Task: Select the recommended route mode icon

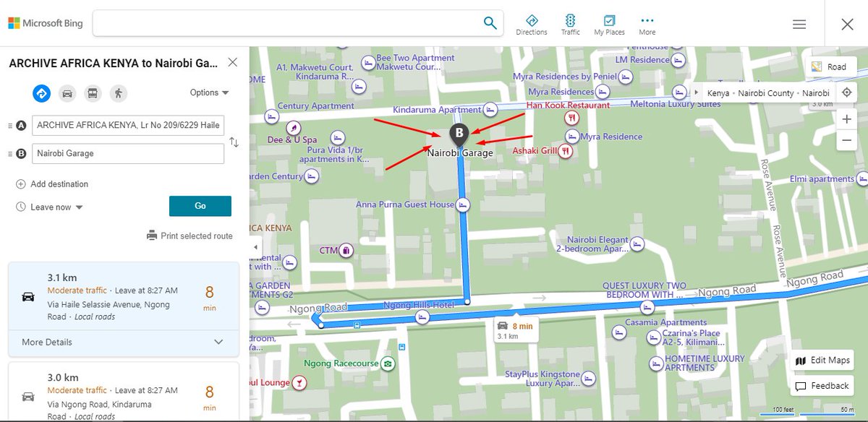Action: [x=41, y=93]
